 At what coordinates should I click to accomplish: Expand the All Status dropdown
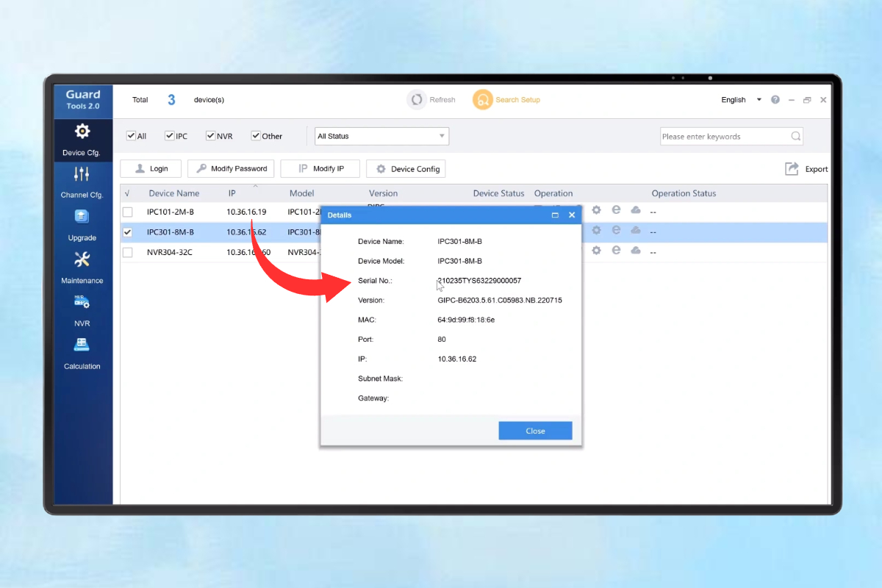pos(381,136)
